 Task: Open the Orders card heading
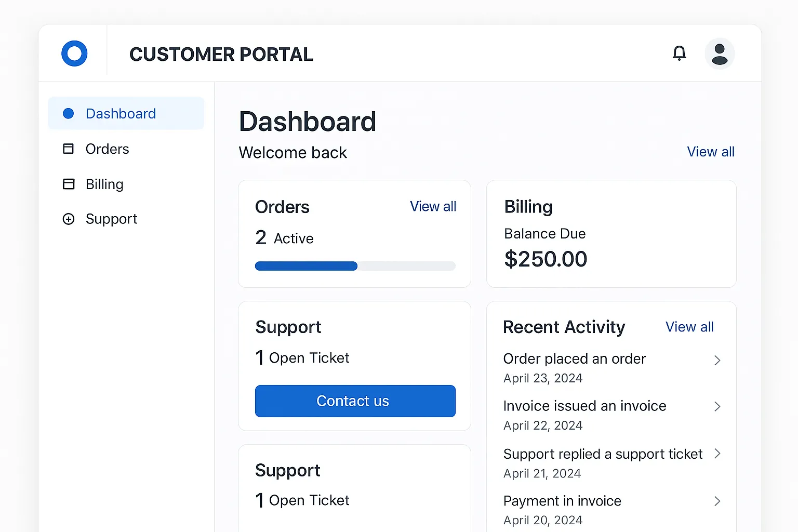coord(282,207)
